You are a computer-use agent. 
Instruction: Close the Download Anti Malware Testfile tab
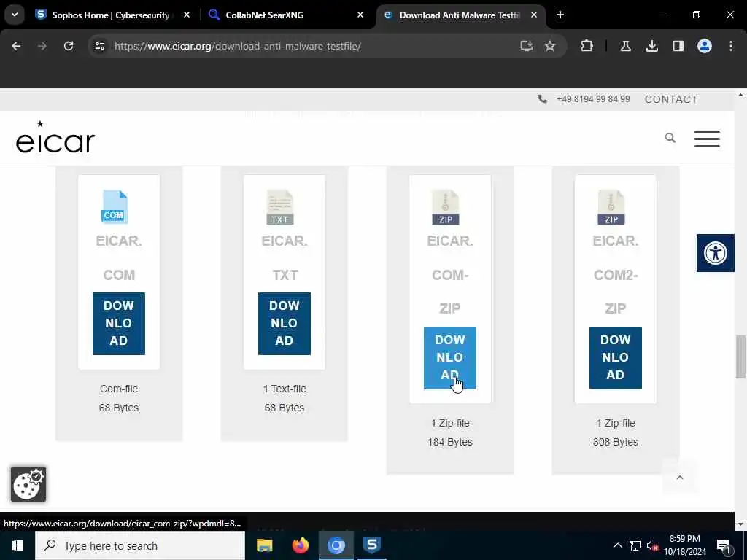pos(534,15)
